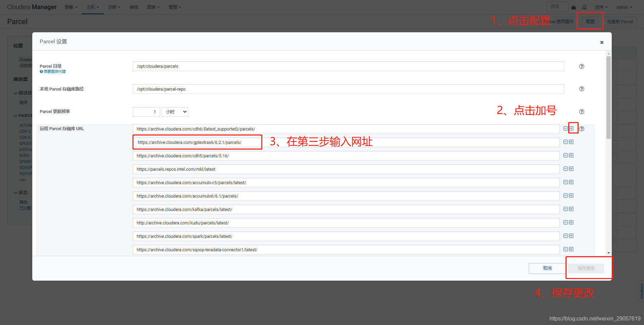Add row after accumulo6/6.1 URL
Screen dimensions: 644x325
pyautogui.click(x=571, y=196)
